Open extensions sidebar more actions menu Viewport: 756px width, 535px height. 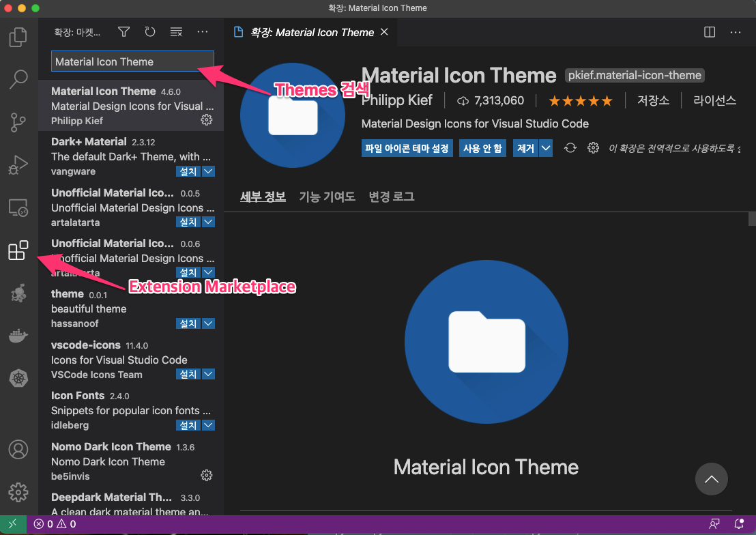point(203,32)
